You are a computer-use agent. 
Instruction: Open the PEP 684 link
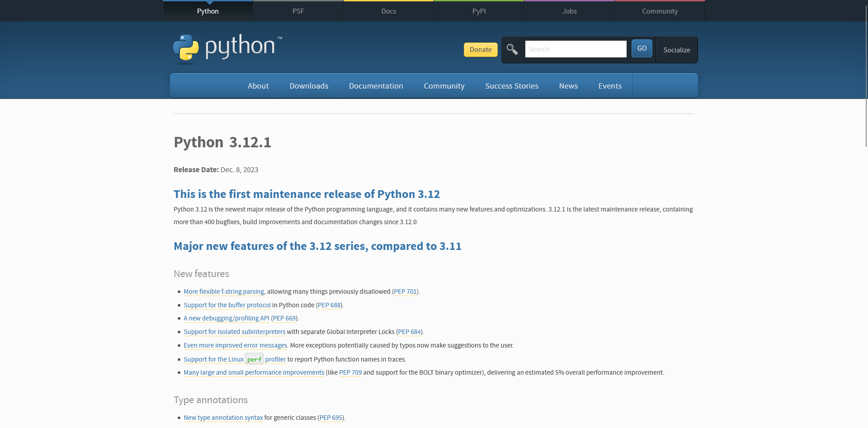point(410,332)
